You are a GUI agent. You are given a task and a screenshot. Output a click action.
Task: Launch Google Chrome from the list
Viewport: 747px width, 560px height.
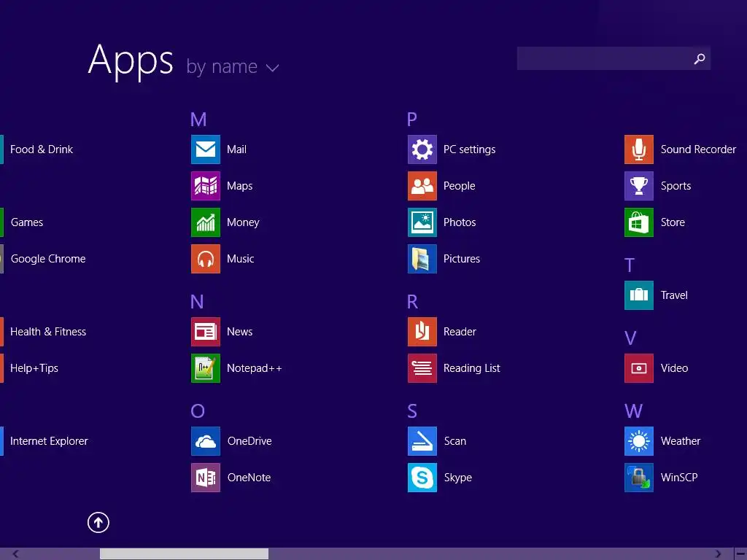48,259
